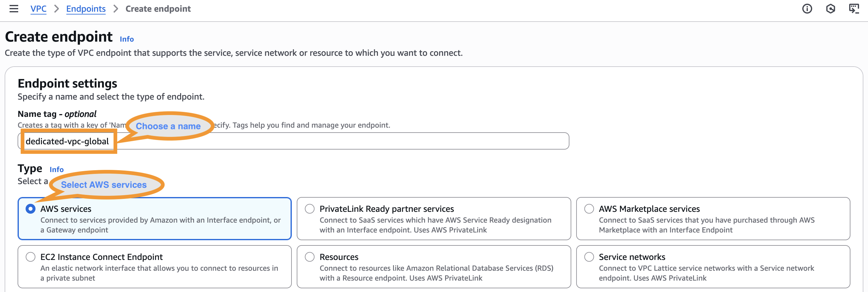Navigate to Endpoints breadcrumb link

85,9
